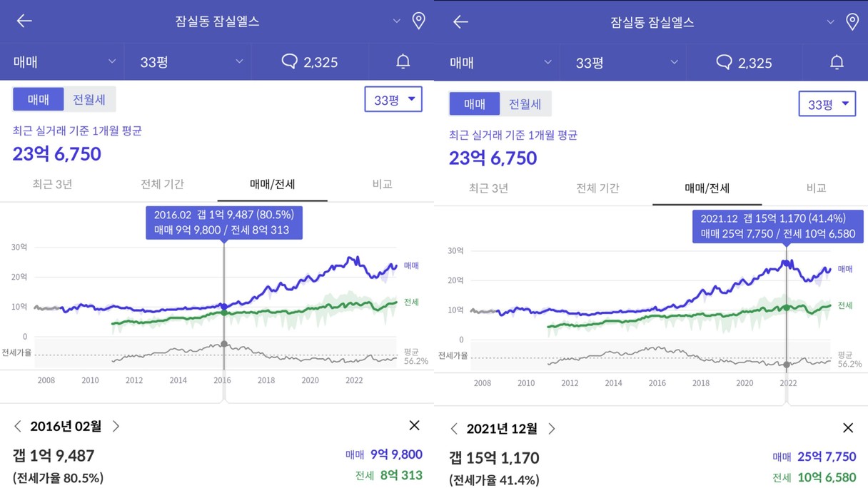Open the right panel map pin icon
The image size is (868, 488).
(852, 22)
